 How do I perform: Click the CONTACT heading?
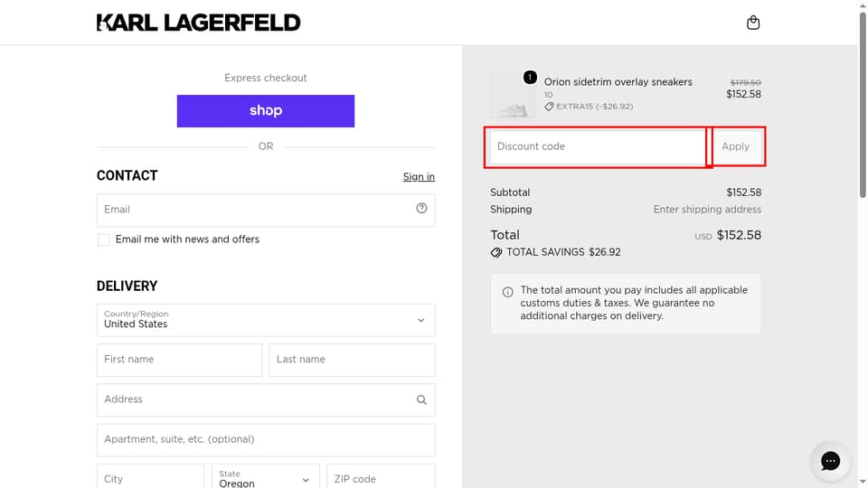[127, 176]
